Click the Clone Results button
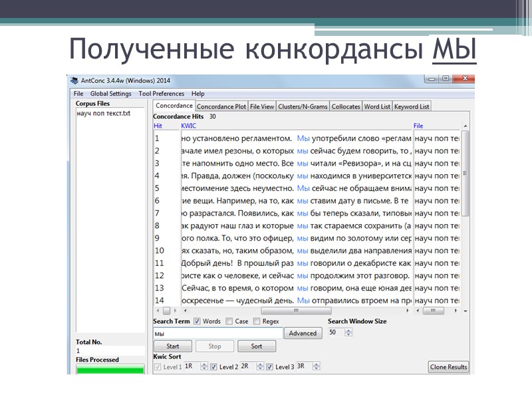 click(448, 366)
